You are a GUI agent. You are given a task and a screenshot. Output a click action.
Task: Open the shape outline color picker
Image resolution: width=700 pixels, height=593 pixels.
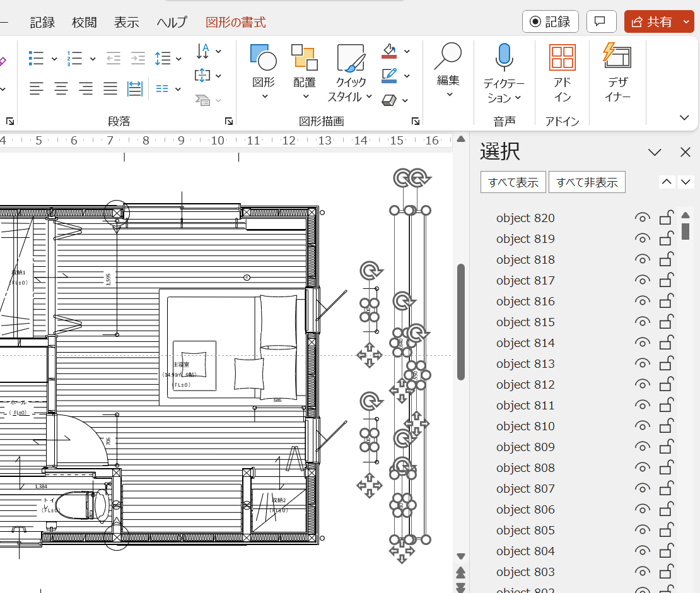(407, 75)
